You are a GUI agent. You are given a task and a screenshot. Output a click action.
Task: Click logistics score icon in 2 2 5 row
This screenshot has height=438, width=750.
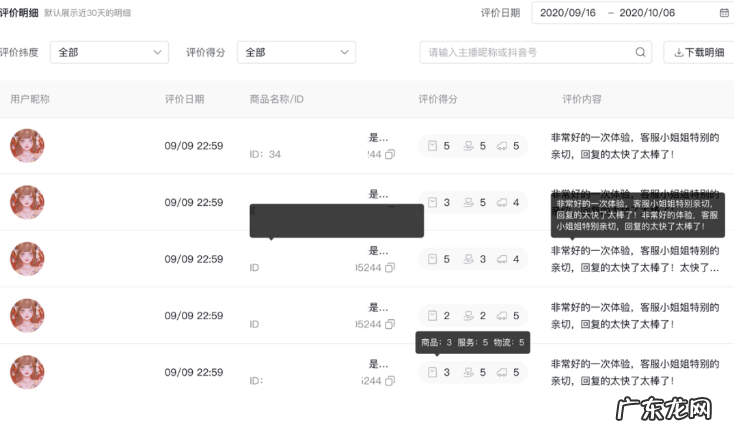pos(502,316)
